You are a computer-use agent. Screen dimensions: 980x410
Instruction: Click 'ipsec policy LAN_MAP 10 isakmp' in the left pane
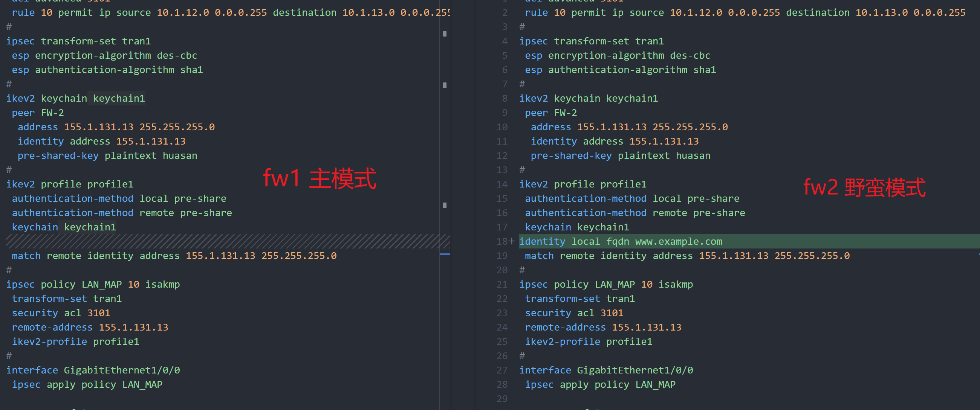93,285
